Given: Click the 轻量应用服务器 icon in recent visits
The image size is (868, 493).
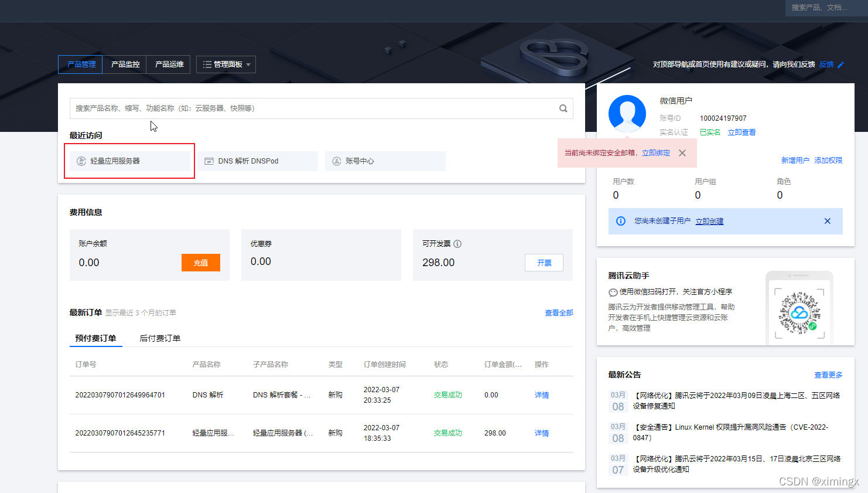Looking at the screenshot, I should pos(81,161).
